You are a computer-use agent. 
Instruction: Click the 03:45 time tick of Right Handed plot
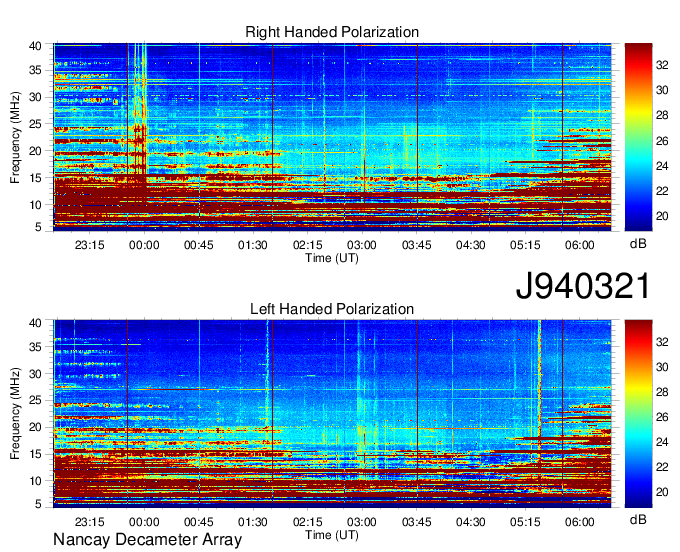pyautogui.click(x=416, y=245)
